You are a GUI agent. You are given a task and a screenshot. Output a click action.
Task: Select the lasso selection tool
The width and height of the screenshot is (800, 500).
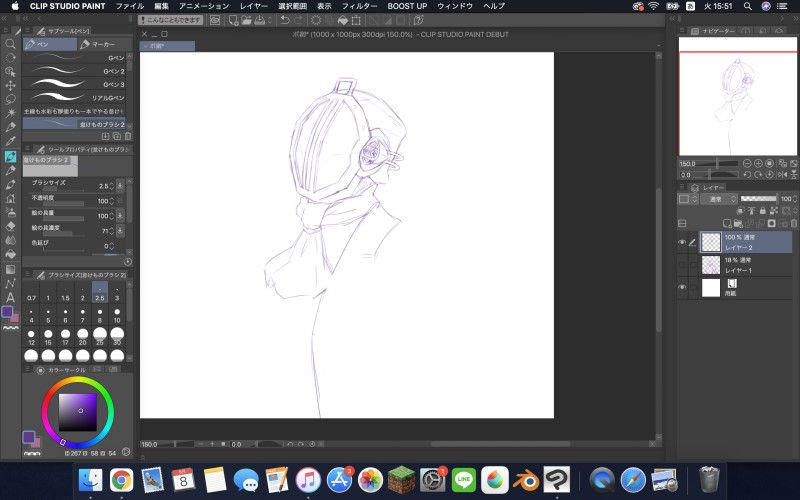[x=10, y=100]
